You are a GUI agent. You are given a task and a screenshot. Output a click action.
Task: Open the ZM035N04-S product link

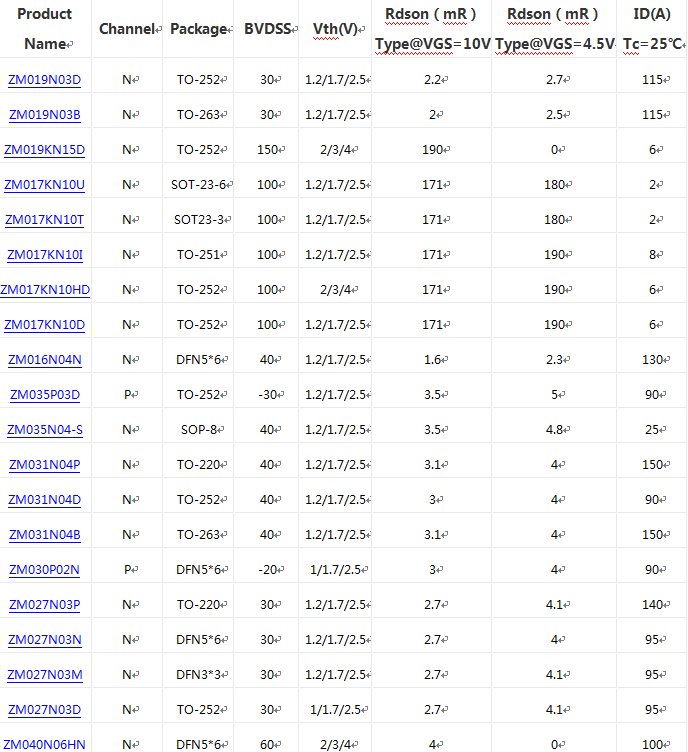click(44, 430)
